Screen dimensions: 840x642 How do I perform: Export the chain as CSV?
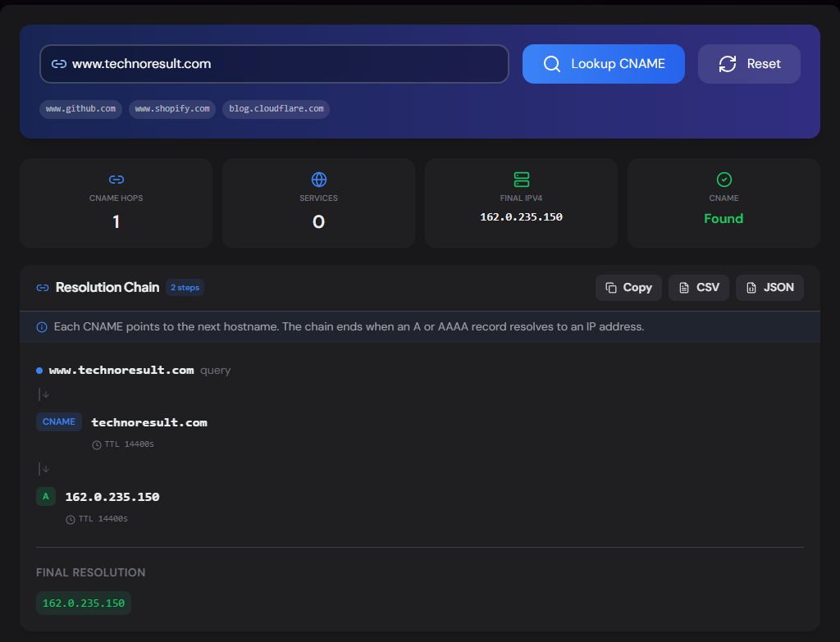pyautogui.click(x=699, y=288)
